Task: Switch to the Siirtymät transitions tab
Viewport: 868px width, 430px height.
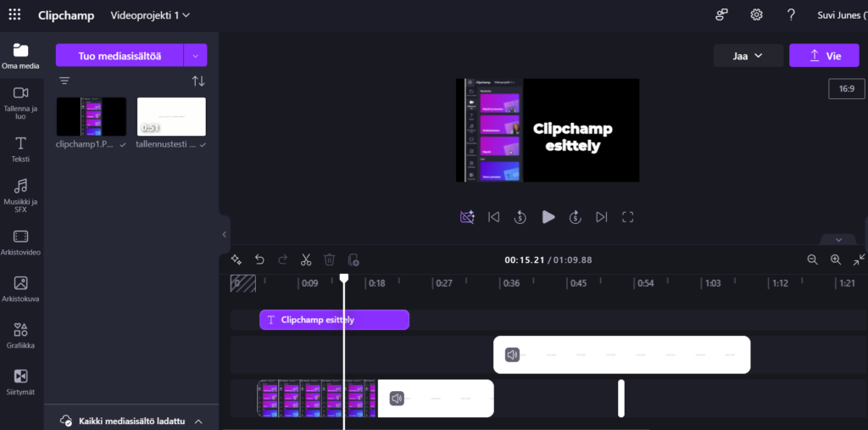Action: pos(21,382)
